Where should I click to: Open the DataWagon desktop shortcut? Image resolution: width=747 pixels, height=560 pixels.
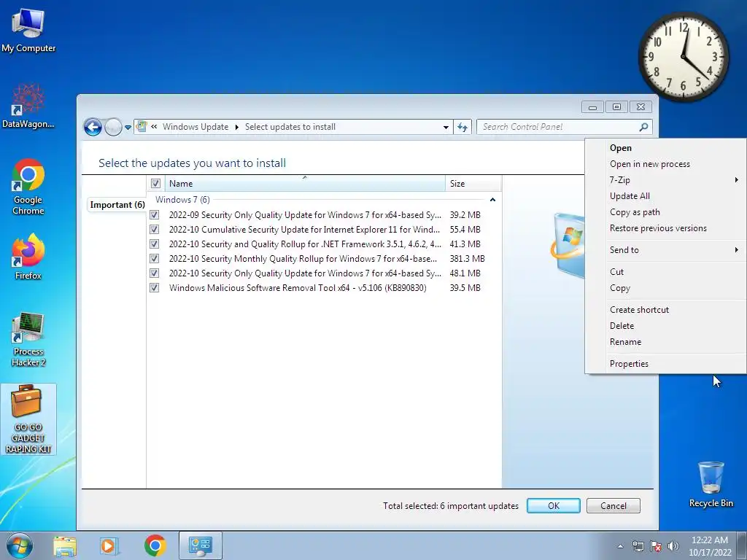[x=28, y=106]
